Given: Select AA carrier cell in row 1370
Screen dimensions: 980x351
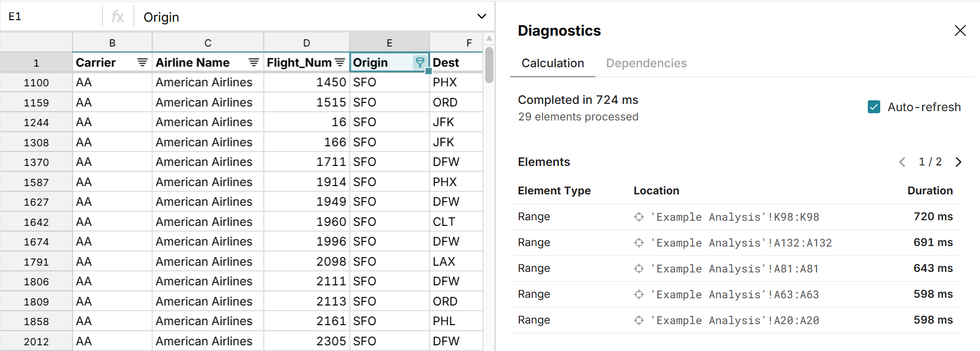Looking at the screenshot, I should (112, 162).
